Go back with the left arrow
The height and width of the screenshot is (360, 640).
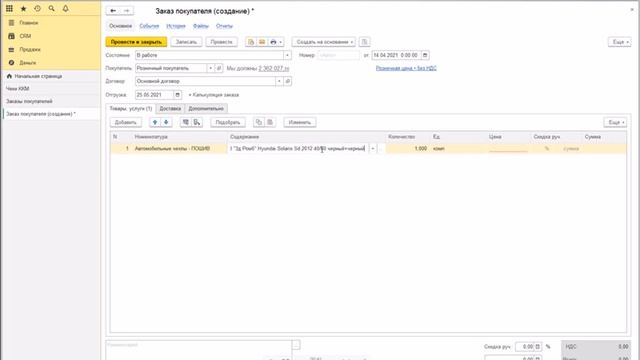[x=113, y=11]
